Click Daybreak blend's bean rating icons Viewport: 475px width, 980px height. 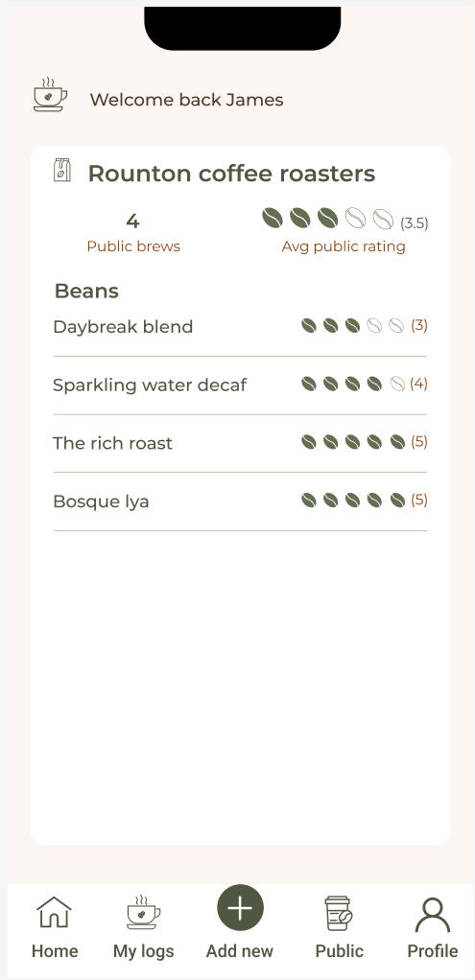point(353,326)
